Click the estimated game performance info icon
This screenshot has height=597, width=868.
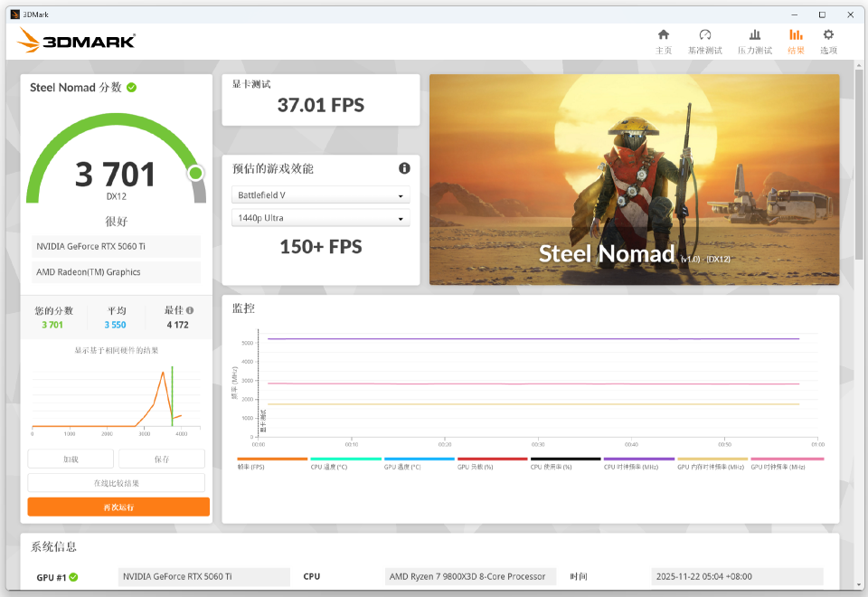pos(405,168)
